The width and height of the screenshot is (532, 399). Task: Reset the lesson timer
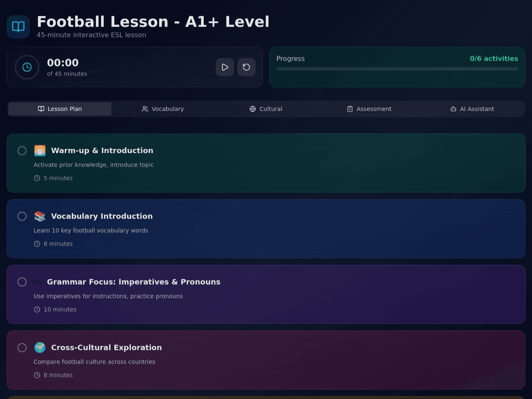(246, 67)
